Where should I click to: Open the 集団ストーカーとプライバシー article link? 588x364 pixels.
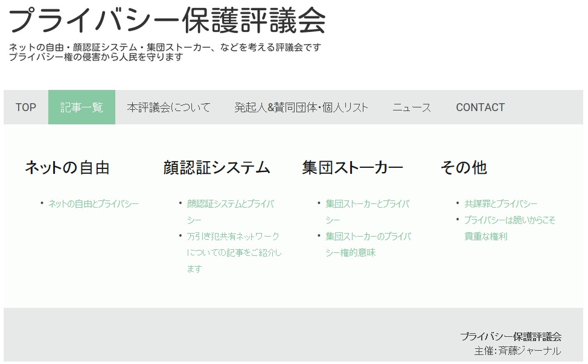click(368, 212)
